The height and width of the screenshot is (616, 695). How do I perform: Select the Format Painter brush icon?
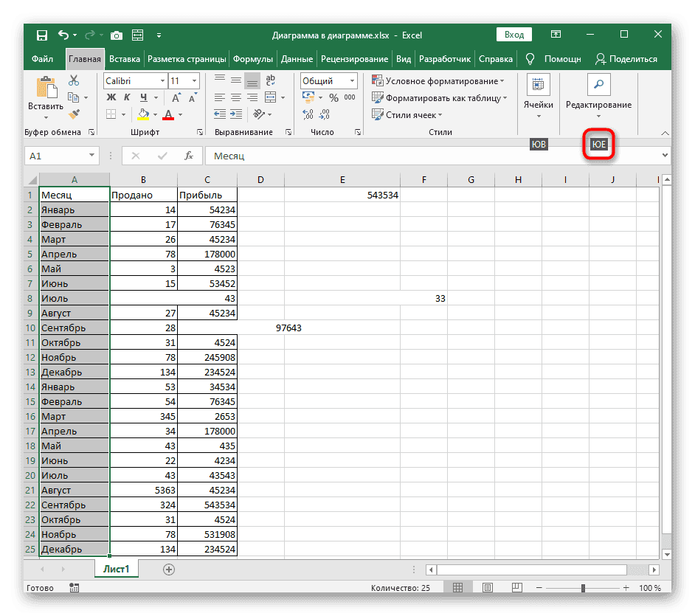click(74, 114)
